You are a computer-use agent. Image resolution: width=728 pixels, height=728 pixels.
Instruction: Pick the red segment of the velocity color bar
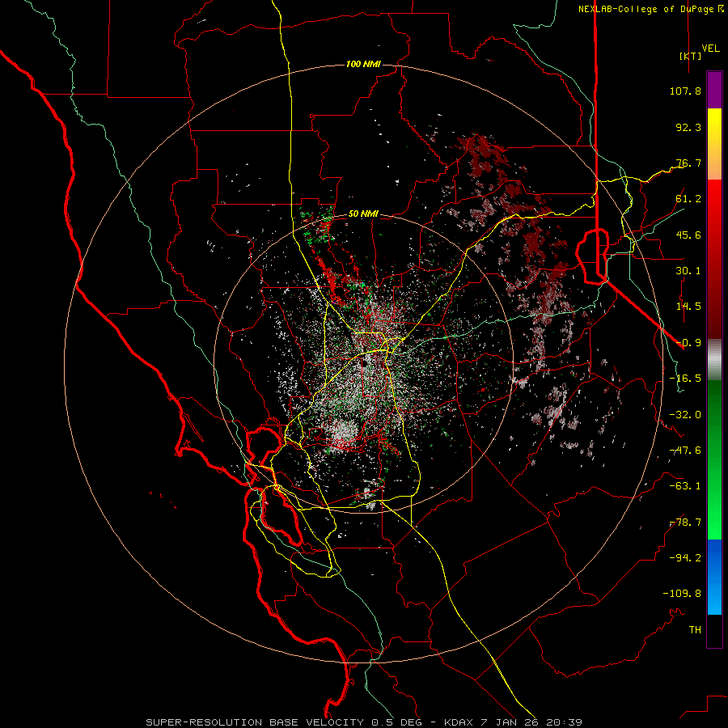tap(714, 259)
